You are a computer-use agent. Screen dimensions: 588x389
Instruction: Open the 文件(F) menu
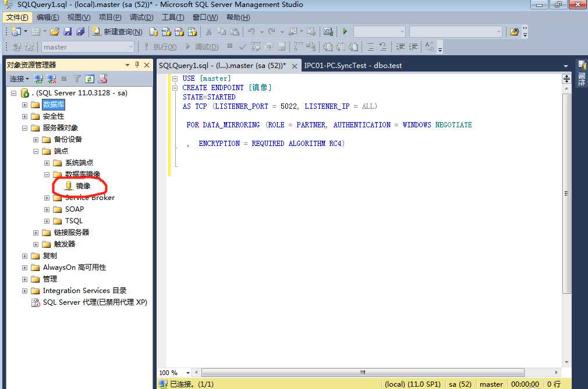click(x=17, y=17)
